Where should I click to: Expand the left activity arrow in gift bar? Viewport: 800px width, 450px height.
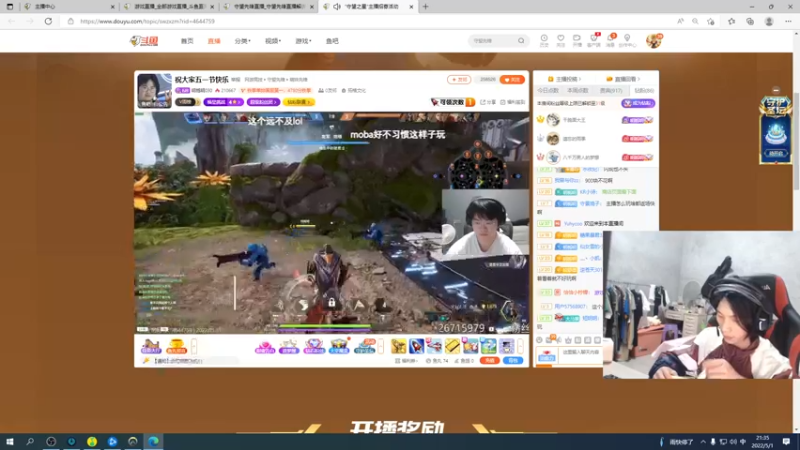click(194, 346)
